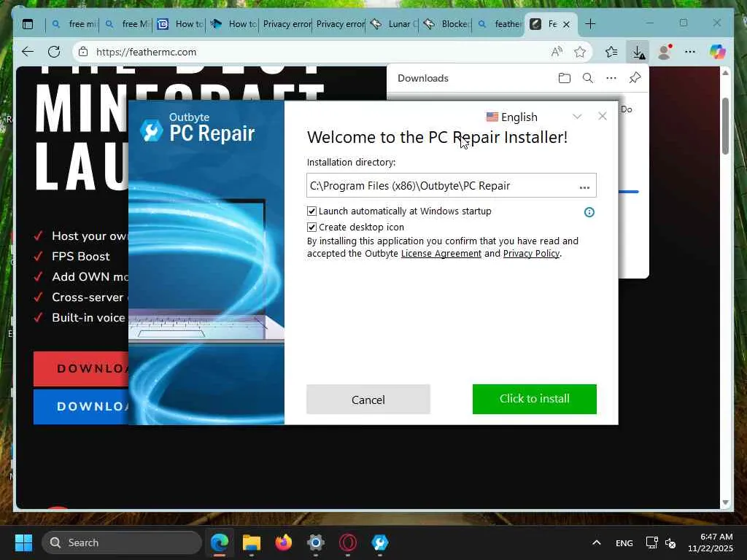
Task: Browse installation directory via ellipsis button
Action: pyautogui.click(x=584, y=187)
